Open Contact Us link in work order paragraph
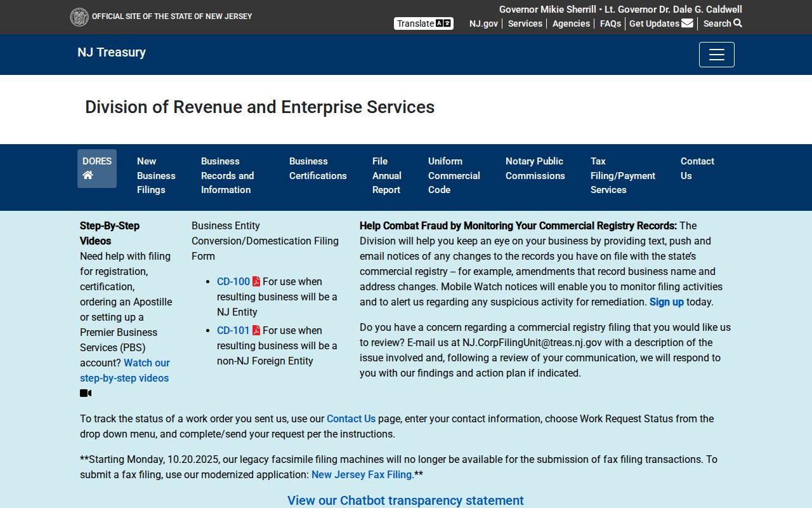 click(x=351, y=418)
